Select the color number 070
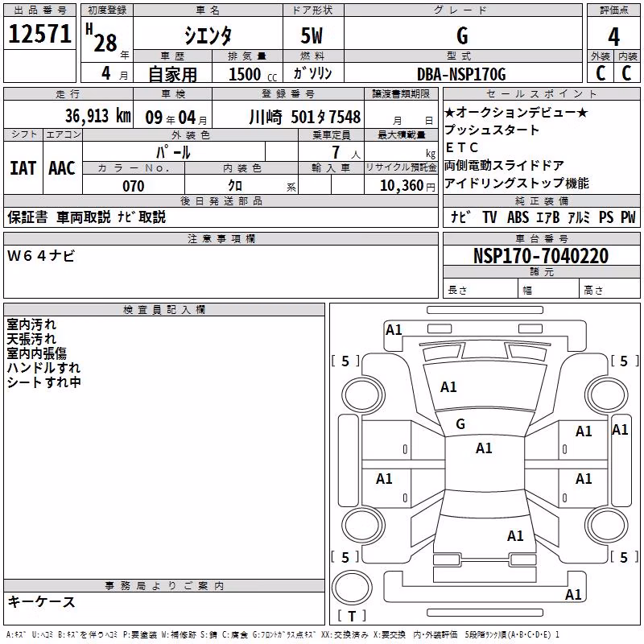 [134, 186]
